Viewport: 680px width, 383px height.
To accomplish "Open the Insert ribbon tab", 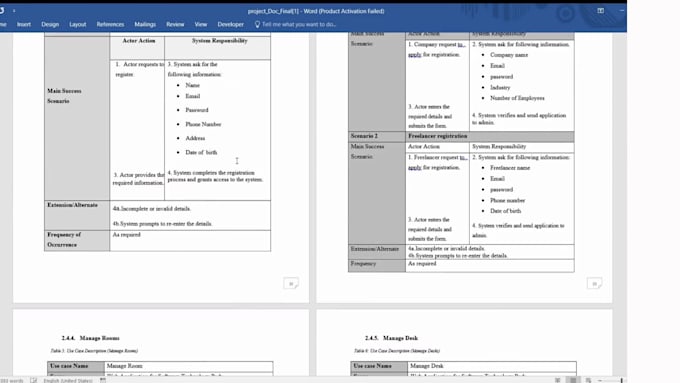I will point(24,24).
